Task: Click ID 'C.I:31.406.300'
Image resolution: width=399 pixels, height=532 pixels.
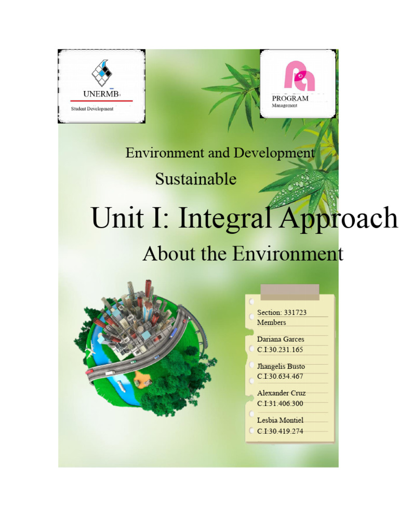Action: pos(280,403)
